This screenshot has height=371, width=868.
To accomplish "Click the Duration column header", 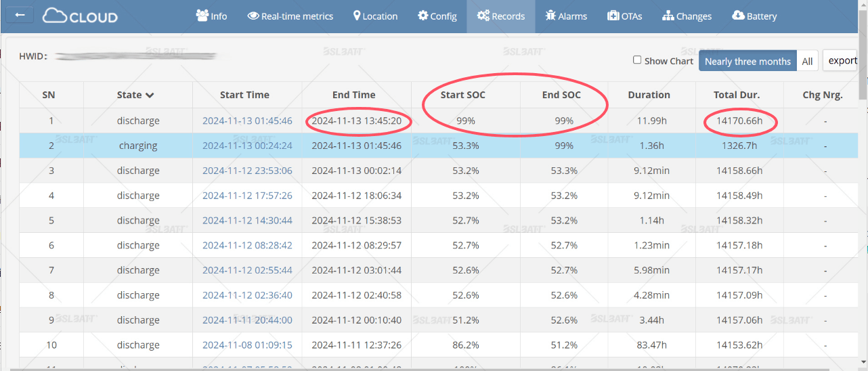I will click(x=649, y=95).
